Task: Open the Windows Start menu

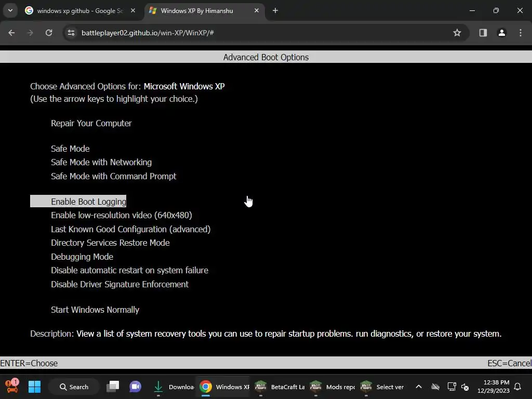Action: [34, 387]
